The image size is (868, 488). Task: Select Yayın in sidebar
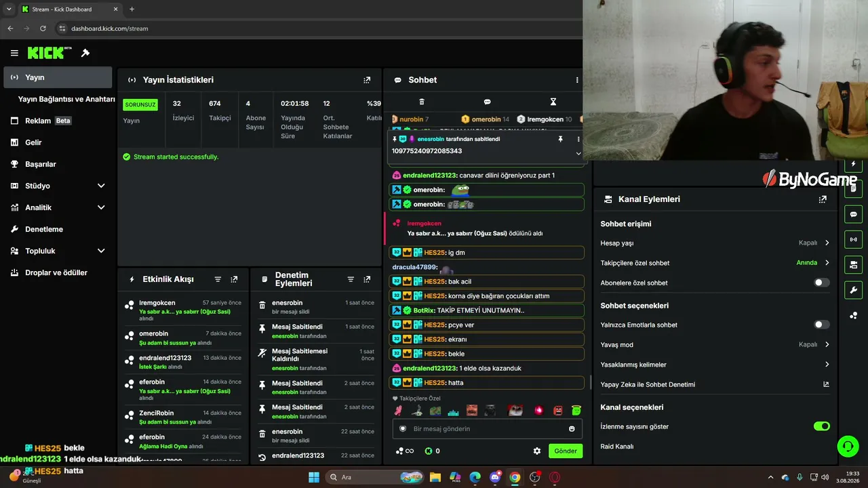tap(58, 77)
